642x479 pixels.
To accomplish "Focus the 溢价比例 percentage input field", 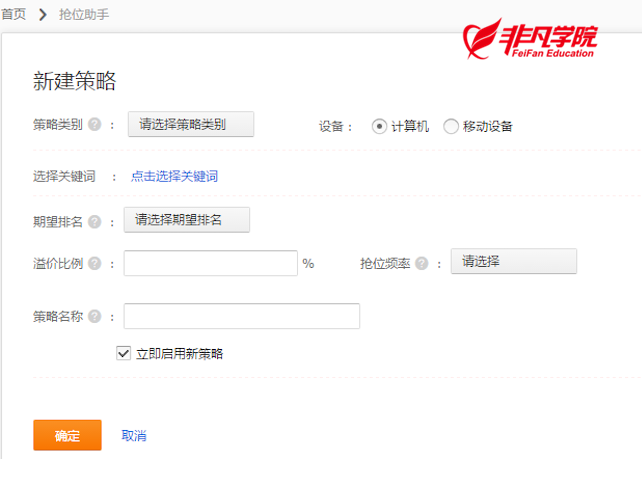I will tap(211, 263).
